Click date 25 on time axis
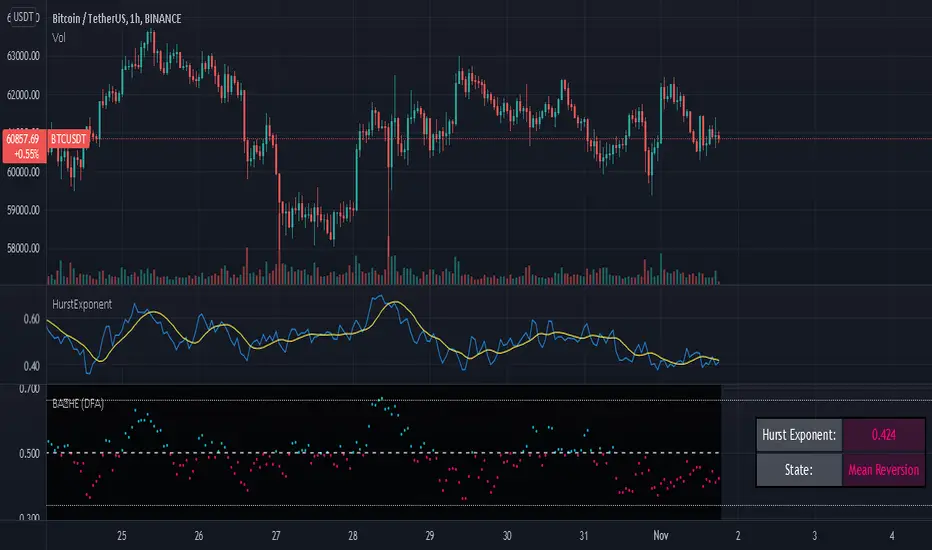This screenshot has height=550, width=932. 122,536
